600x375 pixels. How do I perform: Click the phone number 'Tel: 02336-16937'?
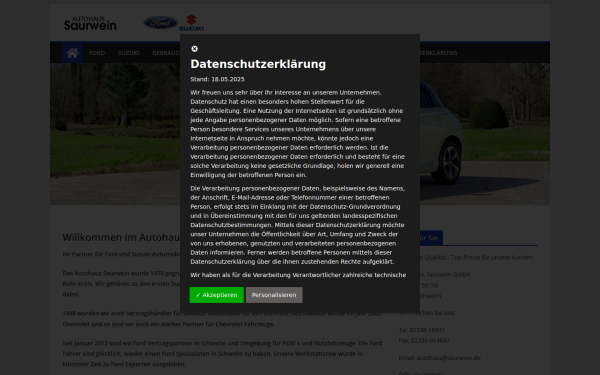pyautogui.click(x=422, y=330)
